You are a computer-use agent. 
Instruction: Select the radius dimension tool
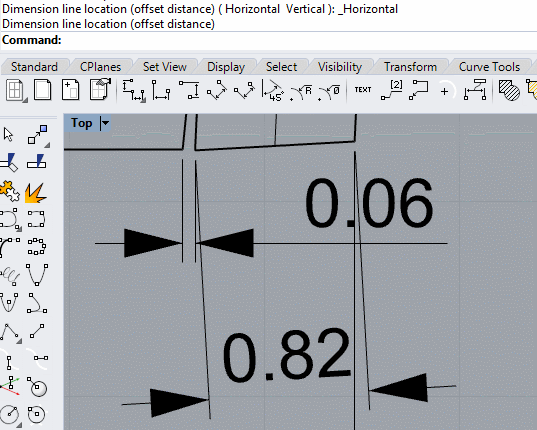click(x=301, y=93)
